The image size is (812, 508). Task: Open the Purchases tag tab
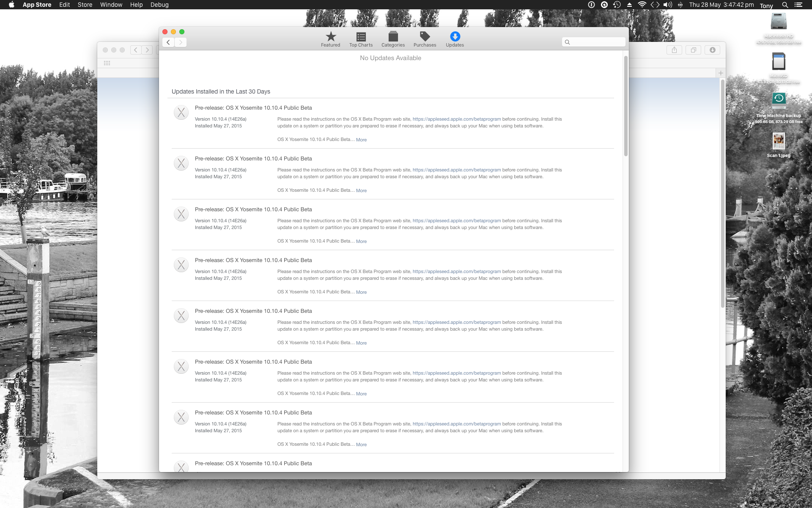pos(425,39)
